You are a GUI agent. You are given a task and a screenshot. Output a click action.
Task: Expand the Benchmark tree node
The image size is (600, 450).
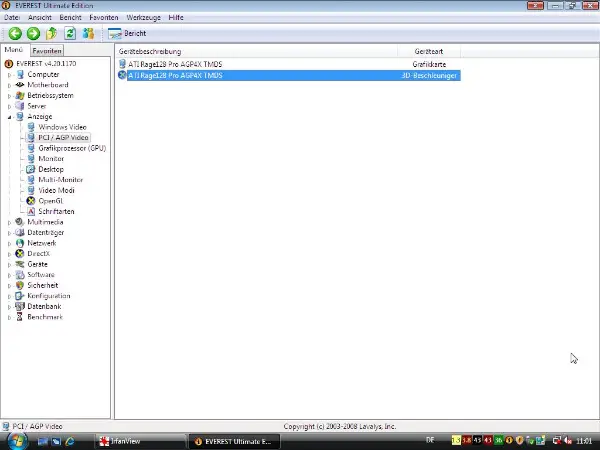pos(10,317)
